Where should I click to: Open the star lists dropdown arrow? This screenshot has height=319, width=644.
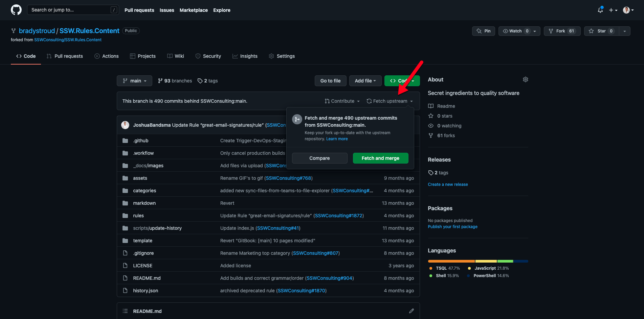625,31
